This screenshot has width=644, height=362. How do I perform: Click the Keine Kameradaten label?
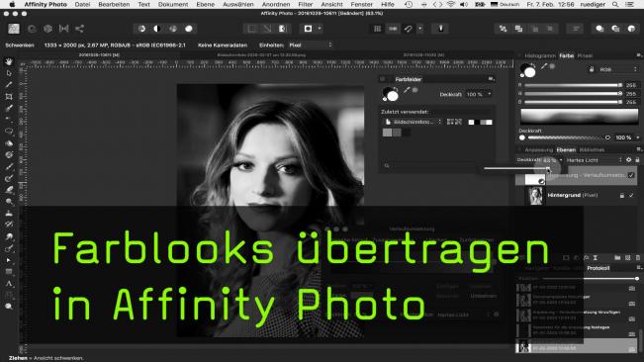(223, 45)
